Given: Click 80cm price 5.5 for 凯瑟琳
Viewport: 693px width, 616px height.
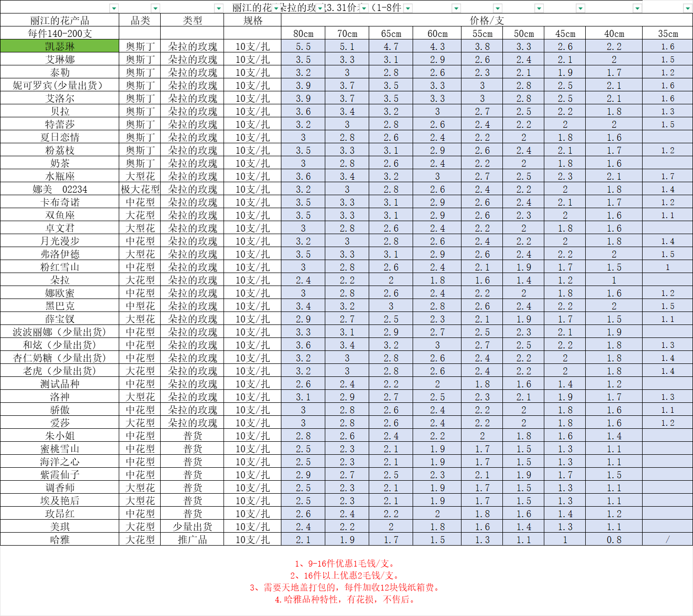Looking at the screenshot, I should [303, 46].
